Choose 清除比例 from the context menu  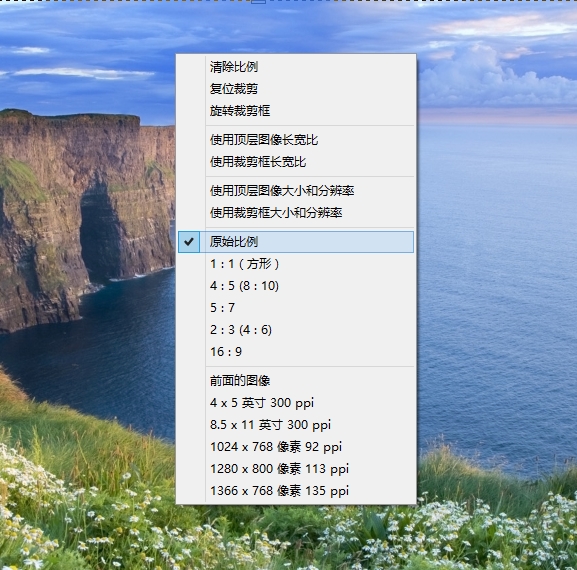(x=296, y=67)
